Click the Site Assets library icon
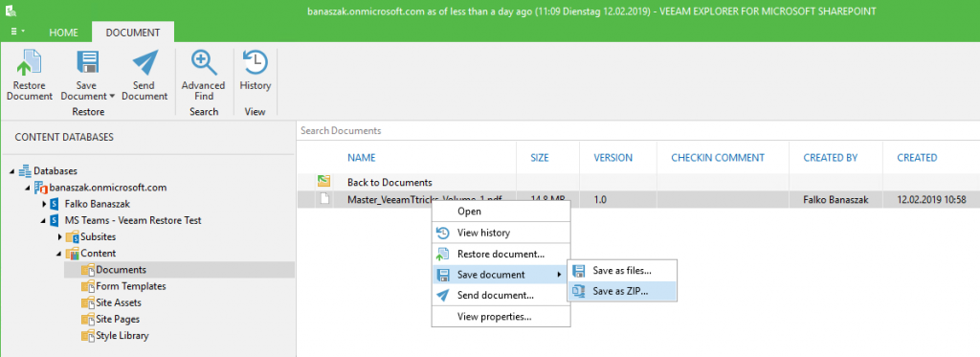 pyautogui.click(x=87, y=302)
